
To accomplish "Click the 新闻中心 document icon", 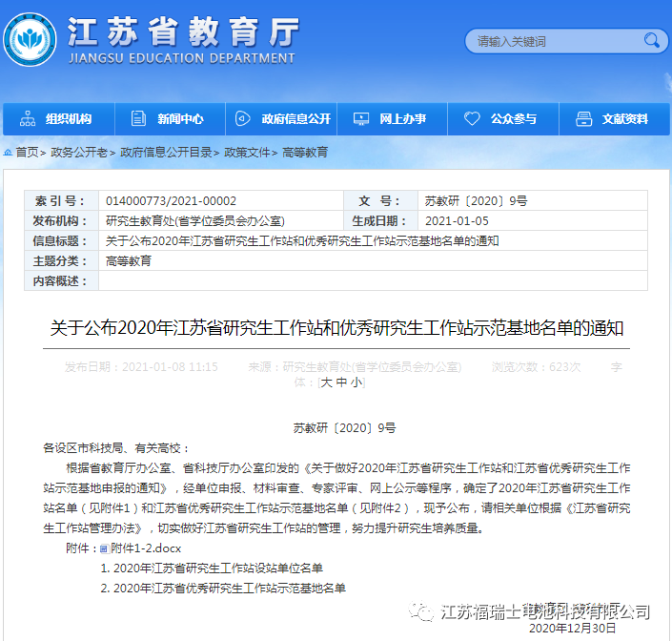I will pyautogui.click(x=138, y=119).
